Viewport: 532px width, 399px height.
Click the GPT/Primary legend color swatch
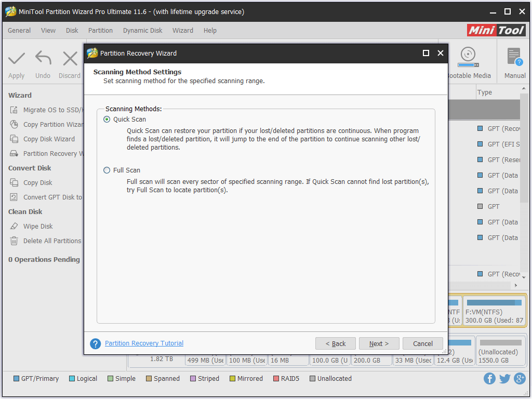(x=16, y=379)
